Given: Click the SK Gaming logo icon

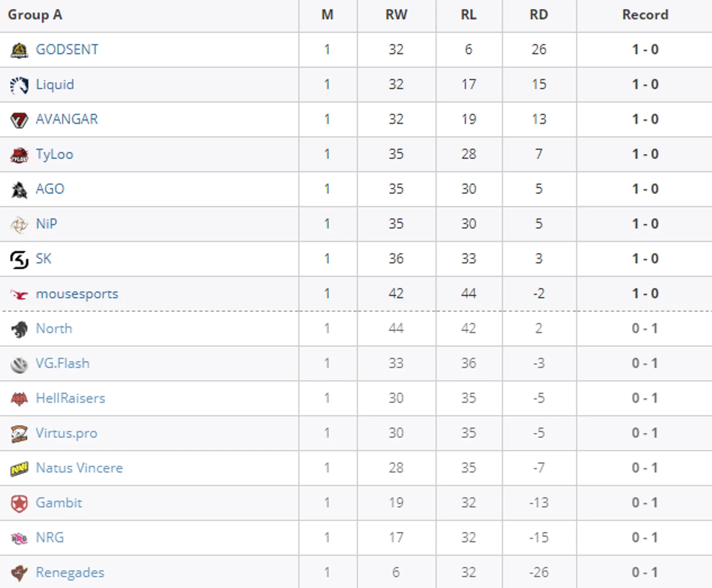Looking at the screenshot, I should point(19,259).
